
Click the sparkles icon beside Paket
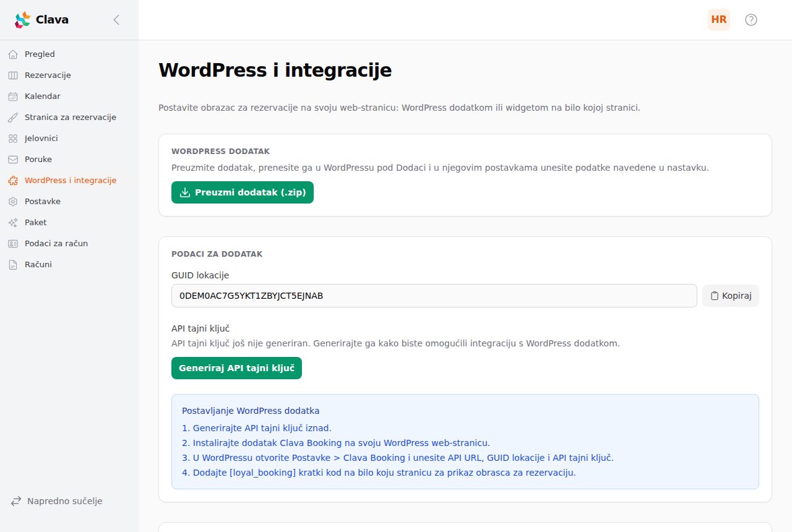13,223
